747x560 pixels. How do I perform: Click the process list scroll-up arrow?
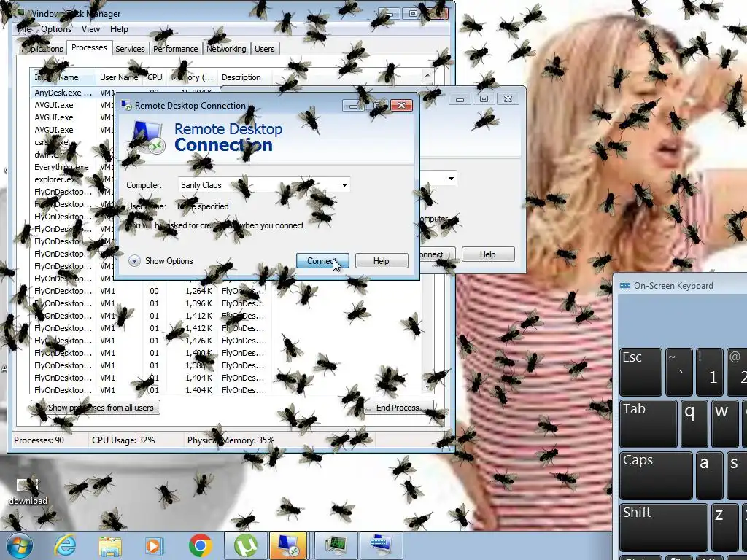coord(427,75)
